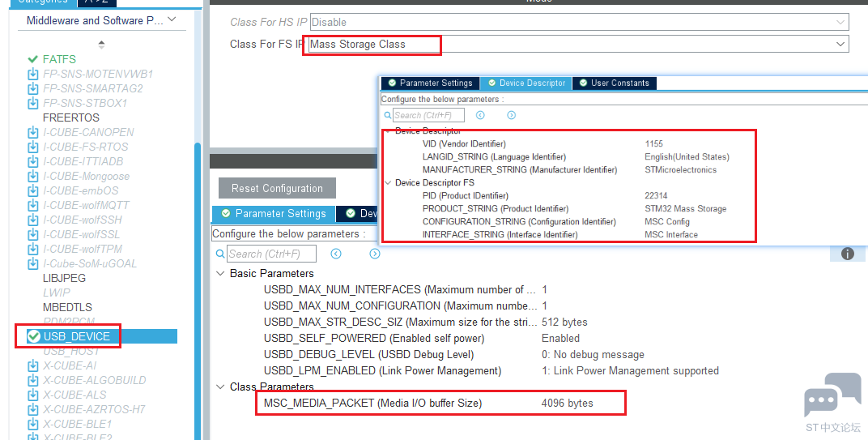Viewport: 868px width, 440px height.
Task: Click the Reset Configuration button
Action: click(x=277, y=189)
